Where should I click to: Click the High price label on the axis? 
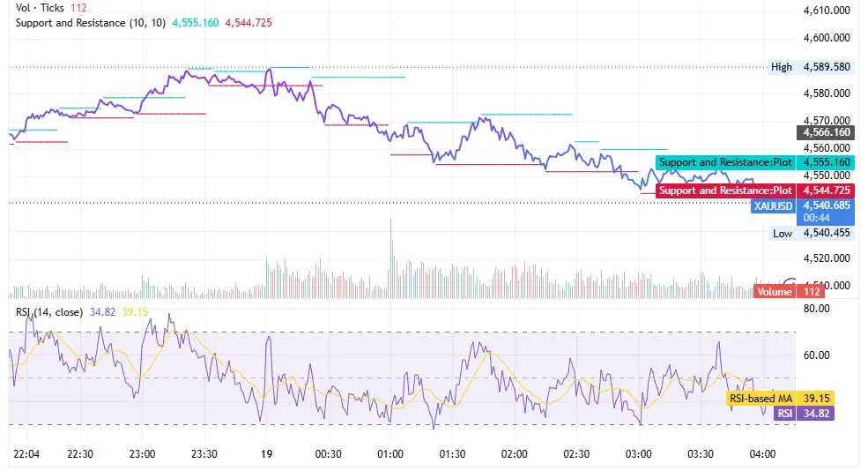tap(781, 67)
